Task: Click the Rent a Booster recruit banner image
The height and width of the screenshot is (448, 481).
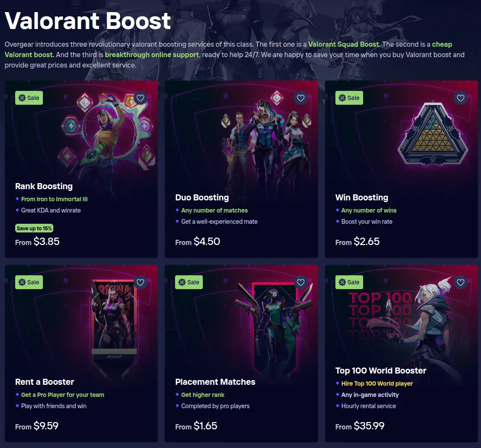Action: tap(114, 328)
